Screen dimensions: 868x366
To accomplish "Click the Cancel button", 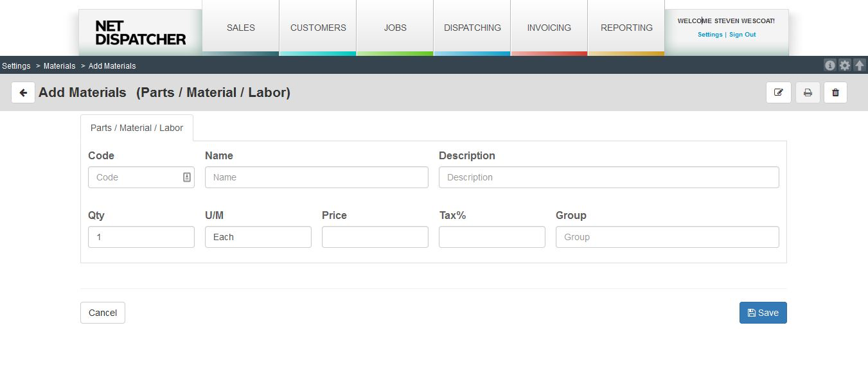I will tap(103, 313).
